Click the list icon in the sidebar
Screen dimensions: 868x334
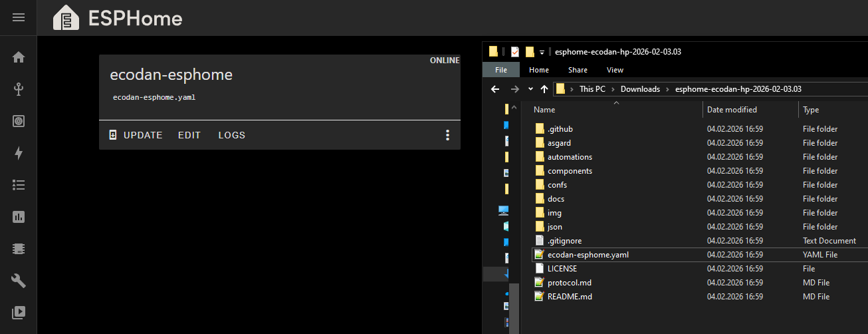[x=19, y=185]
